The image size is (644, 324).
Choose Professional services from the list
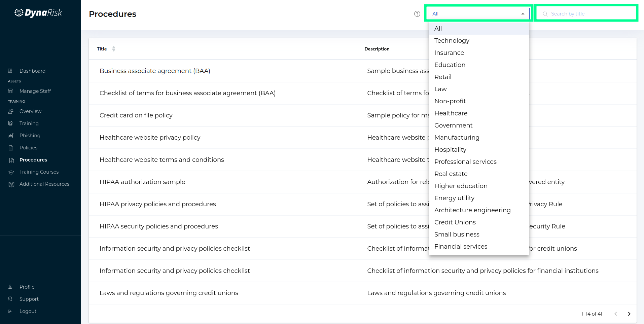click(x=479, y=162)
